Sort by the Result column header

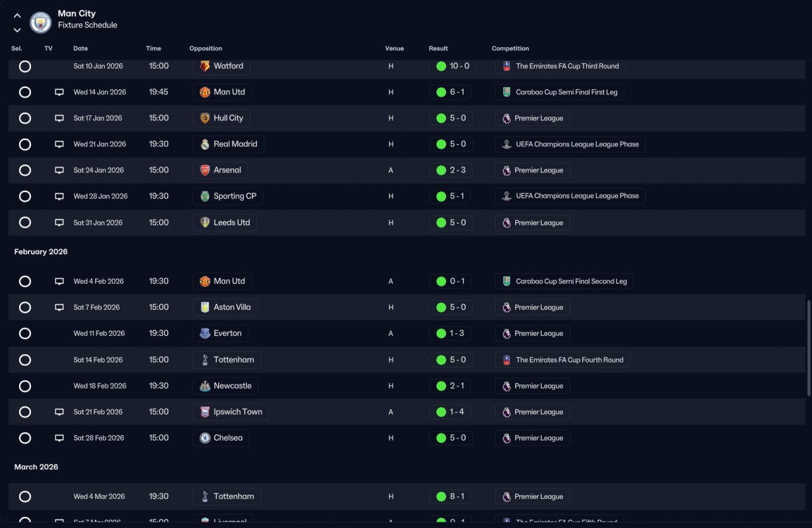click(438, 49)
